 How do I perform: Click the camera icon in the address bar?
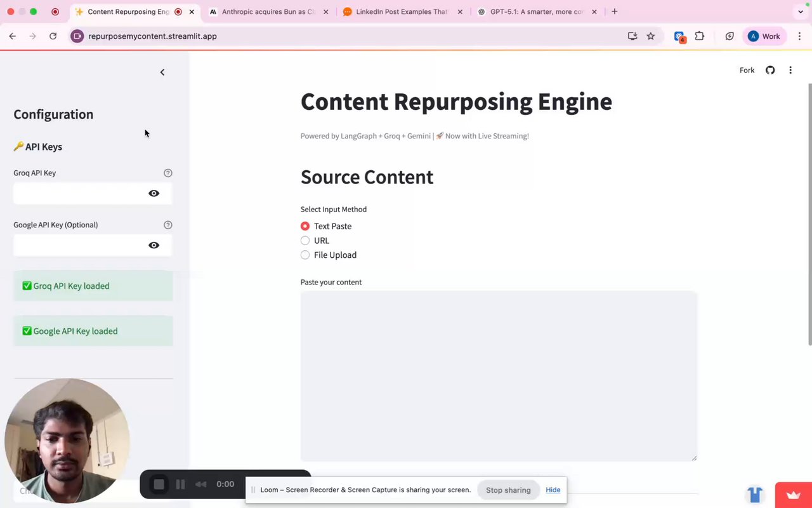[x=77, y=36]
